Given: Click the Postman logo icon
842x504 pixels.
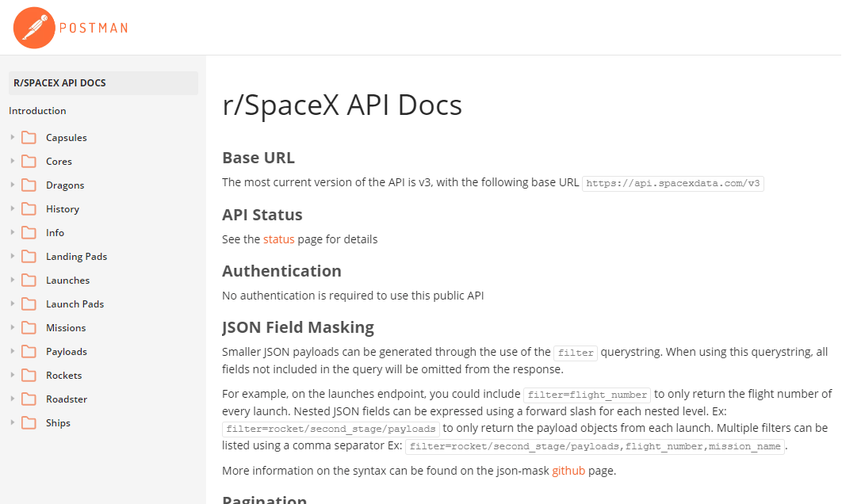Looking at the screenshot, I should coord(34,28).
